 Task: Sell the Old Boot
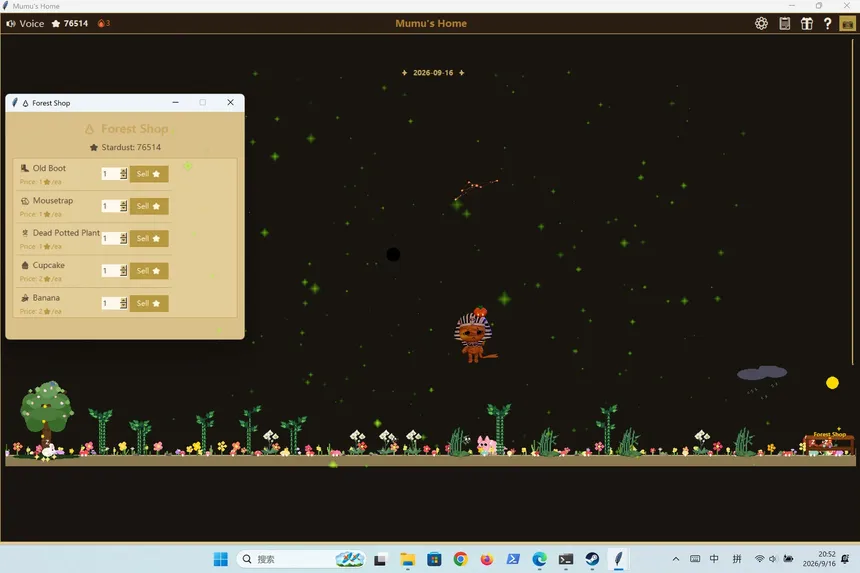click(x=149, y=174)
